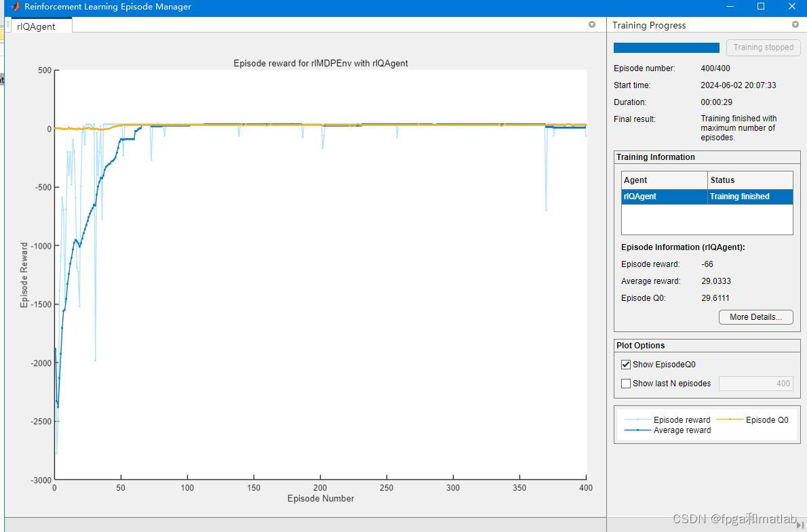Image resolution: width=807 pixels, height=532 pixels.
Task: Click the Training stopped button
Action: point(763,47)
